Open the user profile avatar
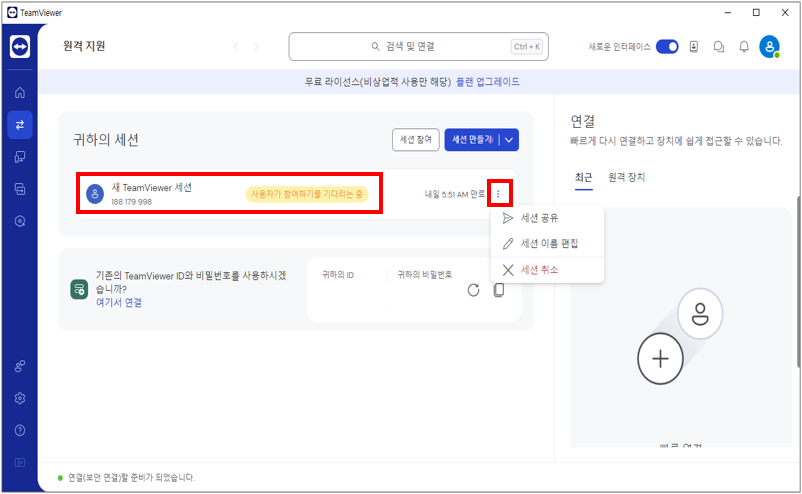This screenshot has height=494, width=802. click(x=769, y=47)
